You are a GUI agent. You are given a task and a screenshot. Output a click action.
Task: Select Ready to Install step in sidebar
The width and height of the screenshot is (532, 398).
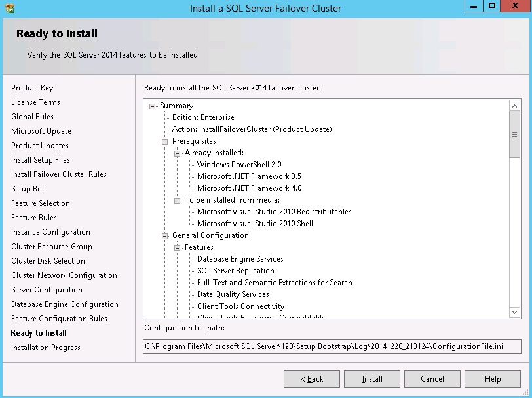click(x=39, y=333)
